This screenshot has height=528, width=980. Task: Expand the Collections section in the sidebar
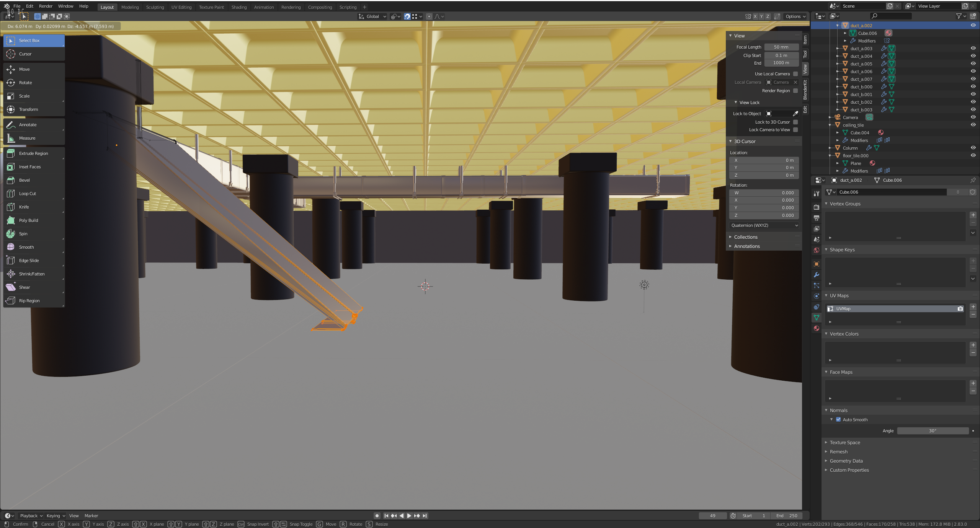click(745, 237)
